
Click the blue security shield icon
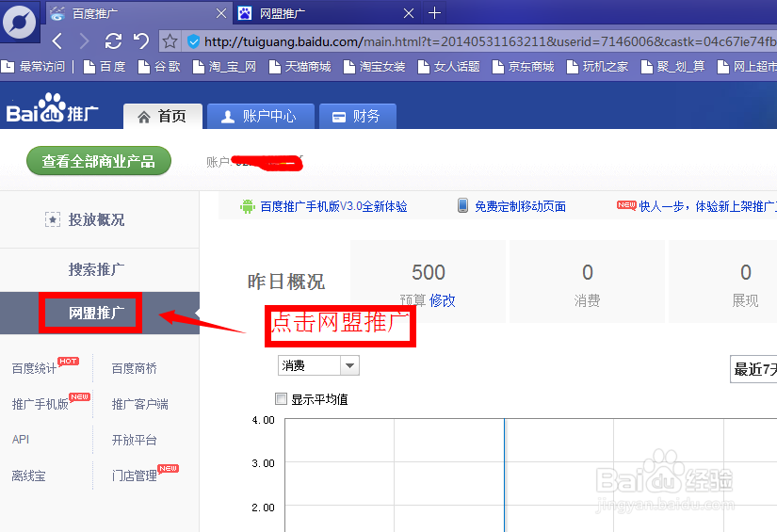[193, 41]
